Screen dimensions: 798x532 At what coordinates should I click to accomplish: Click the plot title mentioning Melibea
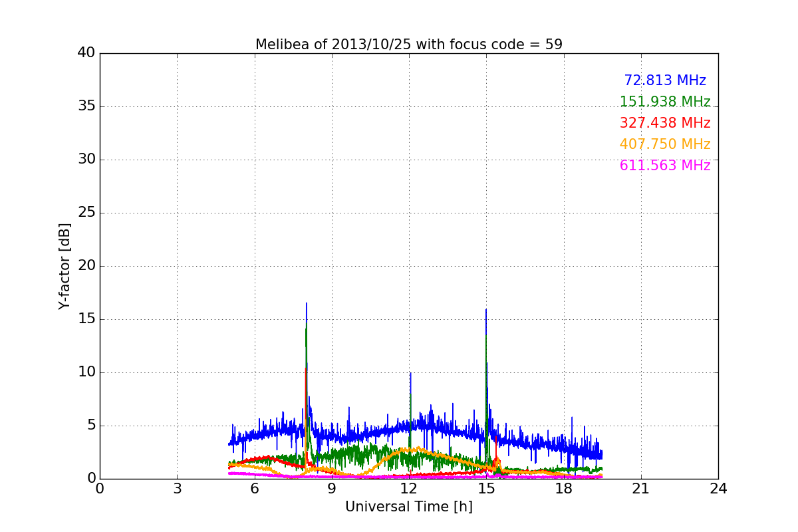pyautogui.click(x=409, y=45)
